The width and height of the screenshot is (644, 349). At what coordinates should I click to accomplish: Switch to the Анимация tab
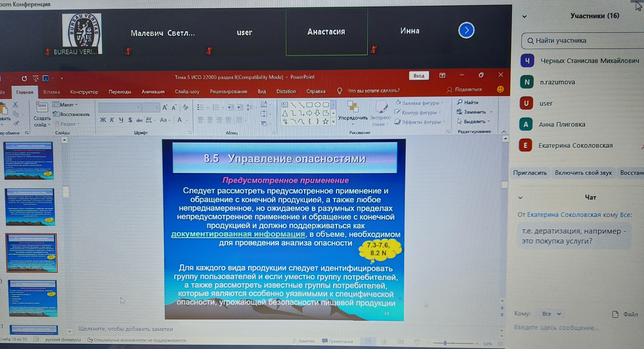153,92
